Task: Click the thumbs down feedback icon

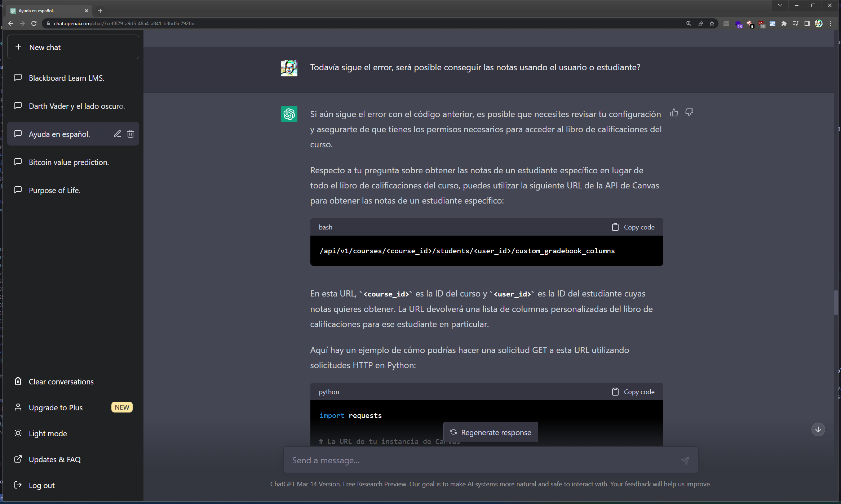Action: [689, 113]
